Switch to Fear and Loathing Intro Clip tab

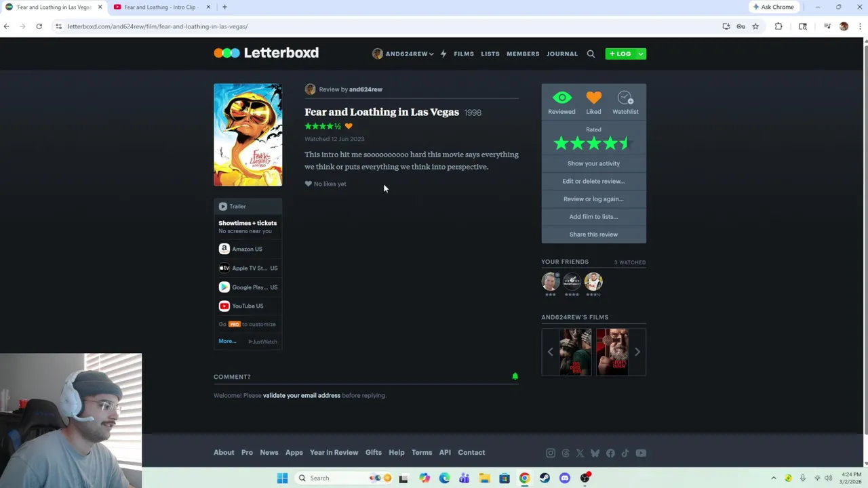click(x=161, y=7)
